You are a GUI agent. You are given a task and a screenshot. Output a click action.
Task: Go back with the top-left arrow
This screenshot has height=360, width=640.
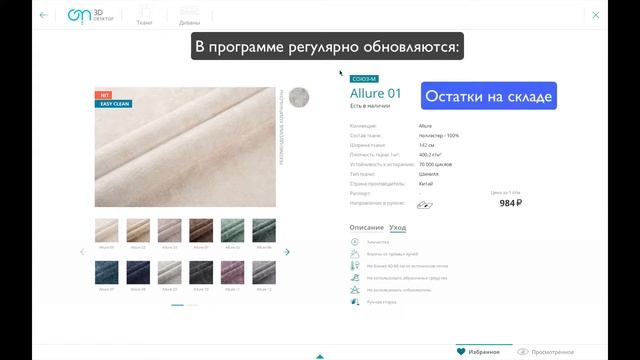(x=43, y=15)
